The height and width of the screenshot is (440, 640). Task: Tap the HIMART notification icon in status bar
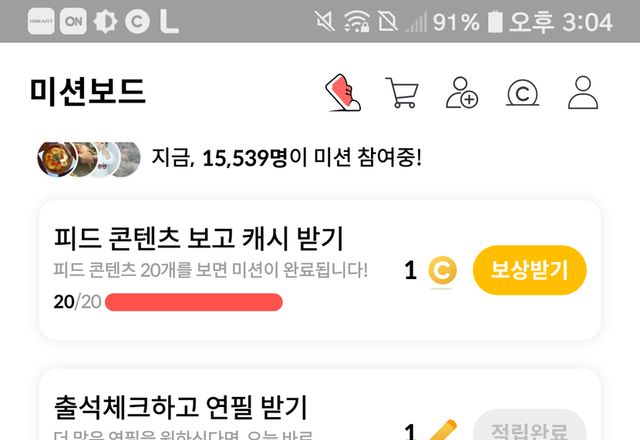tap(41, 21)
